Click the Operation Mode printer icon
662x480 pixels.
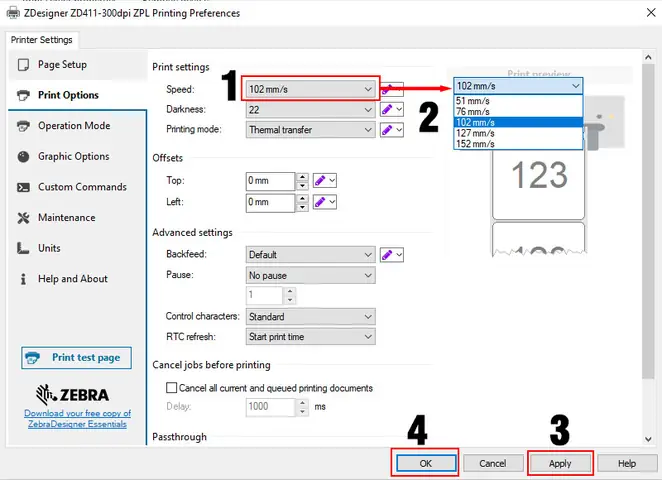(23, 126)
